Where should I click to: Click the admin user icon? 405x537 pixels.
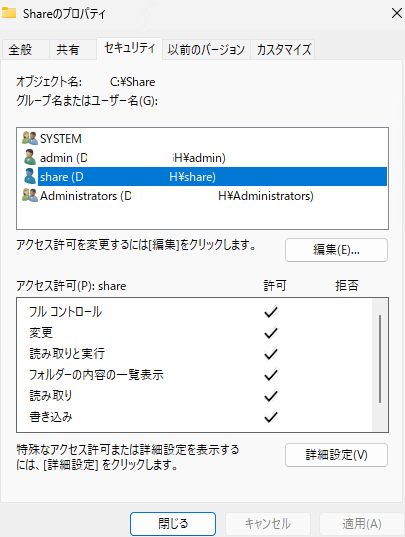[30, 158]
